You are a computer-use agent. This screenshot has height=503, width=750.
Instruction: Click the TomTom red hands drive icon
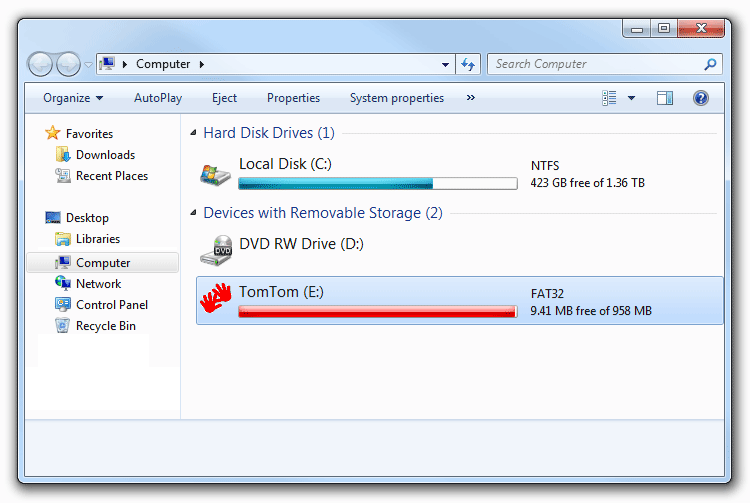pyautogui.click(x=215, y=299)
